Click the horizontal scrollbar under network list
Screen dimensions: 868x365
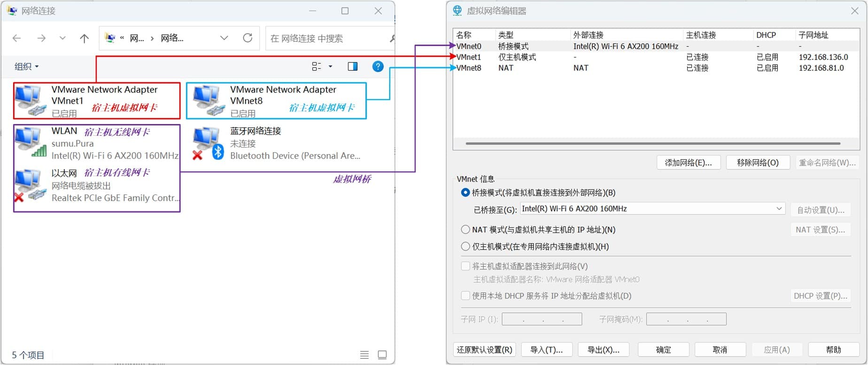[x=653, y=144]
